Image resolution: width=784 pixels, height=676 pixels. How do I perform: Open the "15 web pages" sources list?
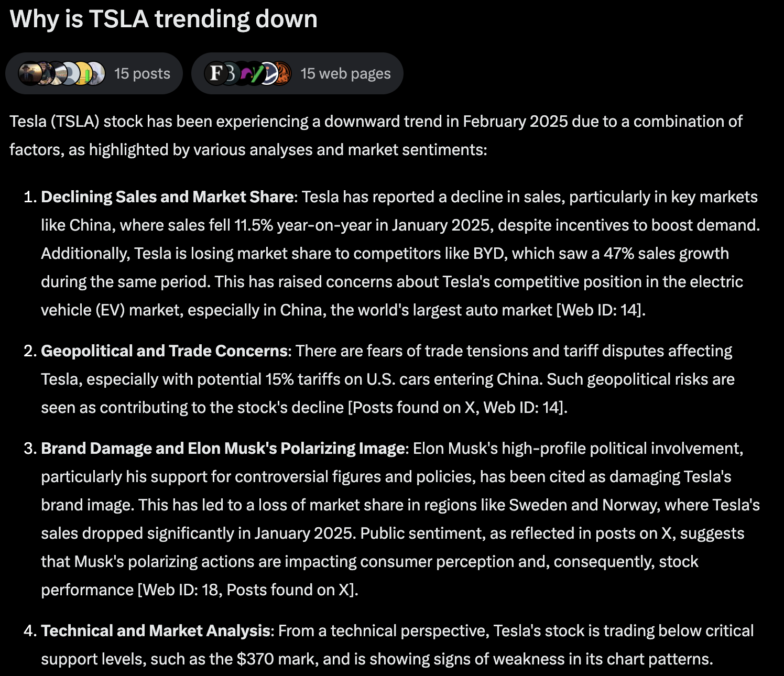pyautogui.click(x=345, y=73)
